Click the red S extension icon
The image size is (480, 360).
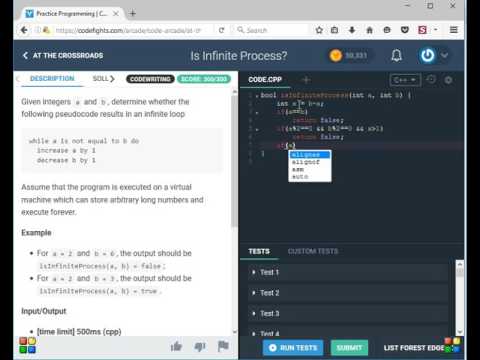(422, 30)
